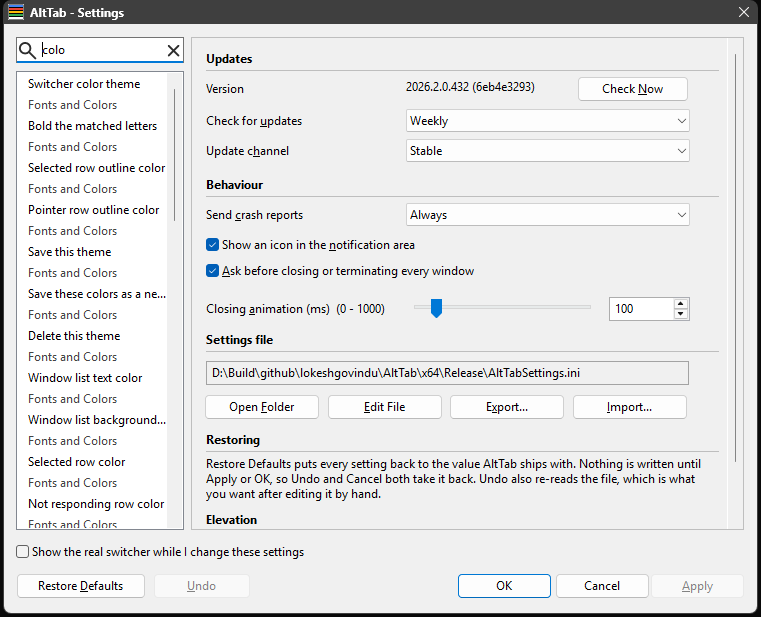This screenshot has width=761, height=617.
Task: Select 'Selected row outline color' search result
Action: click(97, 167)
